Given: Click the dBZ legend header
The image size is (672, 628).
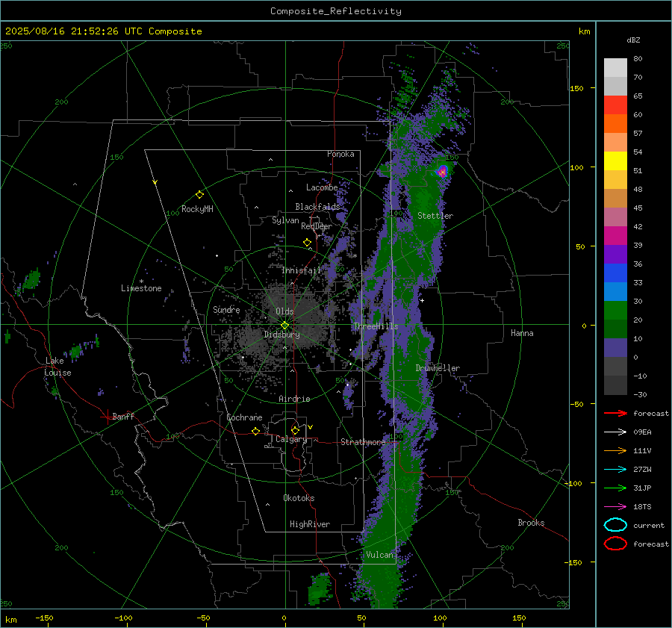Looking at the screenshot, I should (x=633, y=40).
